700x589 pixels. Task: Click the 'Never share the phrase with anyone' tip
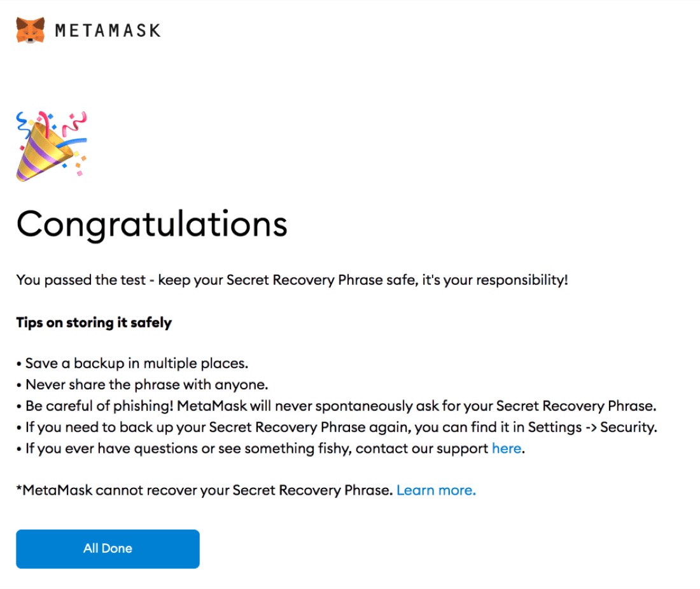147,385
